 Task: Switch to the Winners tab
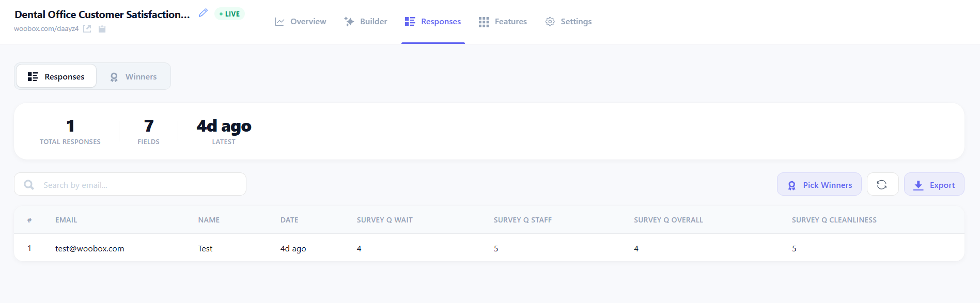click(x=133, y=76)
